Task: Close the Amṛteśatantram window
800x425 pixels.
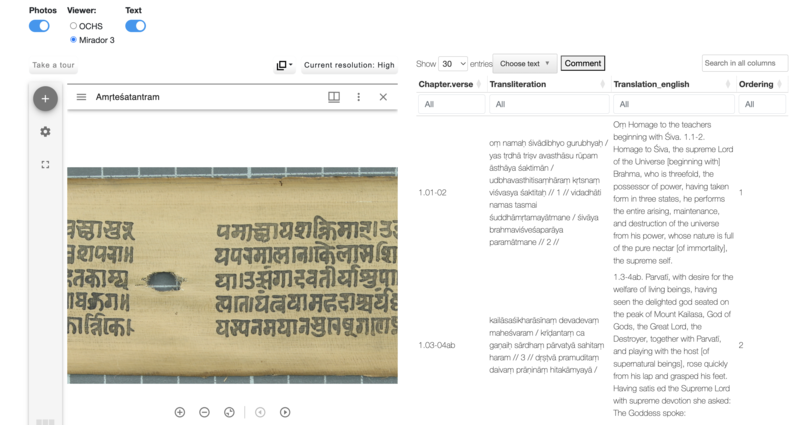Action: (383, 97)
